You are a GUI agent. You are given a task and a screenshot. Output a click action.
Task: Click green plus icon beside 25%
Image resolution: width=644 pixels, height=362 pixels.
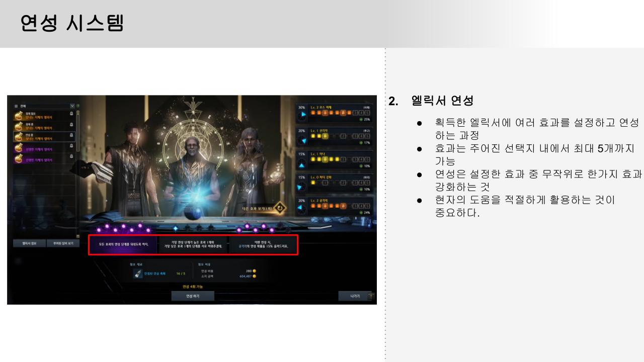pyautogui.click(x=361, y=120)
